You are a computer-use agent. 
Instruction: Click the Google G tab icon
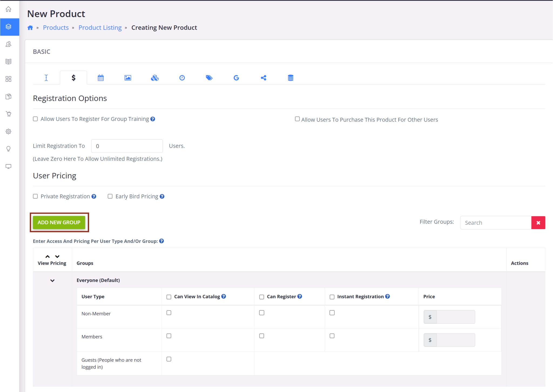click(236, 78)
